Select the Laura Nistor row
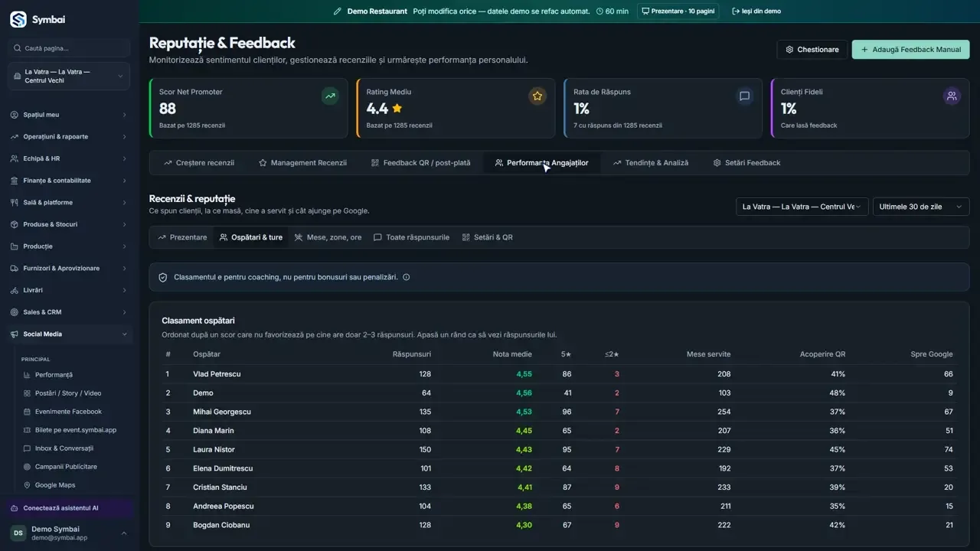This screenshot has height=551, width=980. (x=559, y=449)
